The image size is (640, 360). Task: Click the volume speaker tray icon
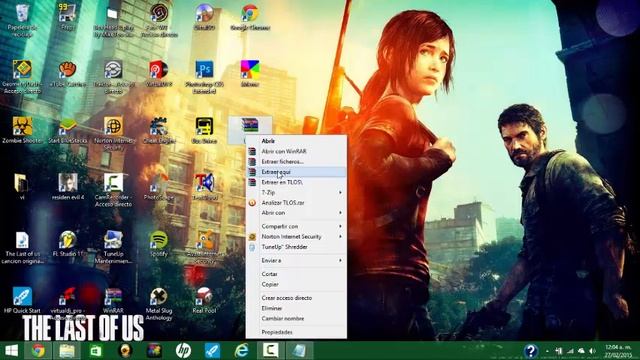pos(592,351)
